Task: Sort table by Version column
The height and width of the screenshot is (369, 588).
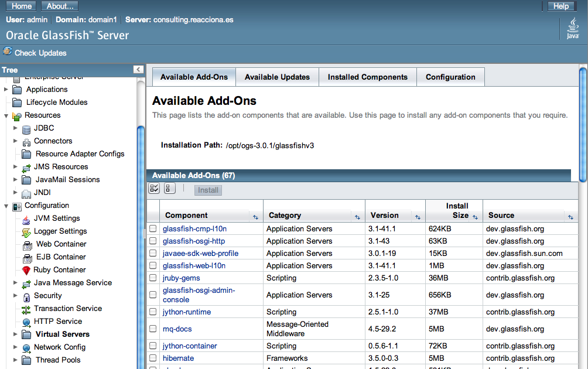Action: point(418,217)
